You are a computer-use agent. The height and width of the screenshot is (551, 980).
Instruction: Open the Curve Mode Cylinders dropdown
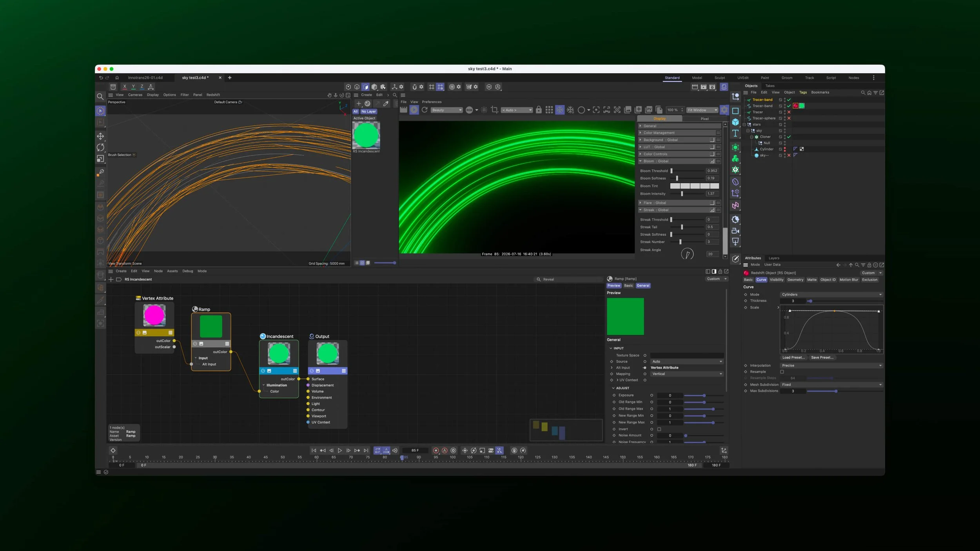point(831,295)
